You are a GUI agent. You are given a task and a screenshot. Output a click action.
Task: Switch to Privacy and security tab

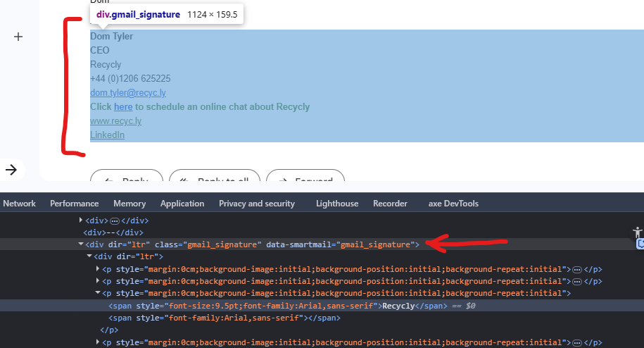[257, 204]
